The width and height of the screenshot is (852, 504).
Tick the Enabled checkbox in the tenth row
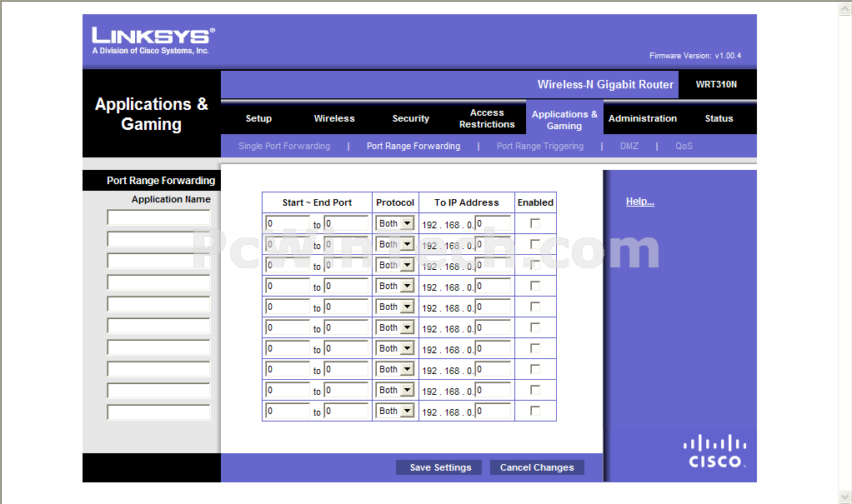click(x=535, y=411)
